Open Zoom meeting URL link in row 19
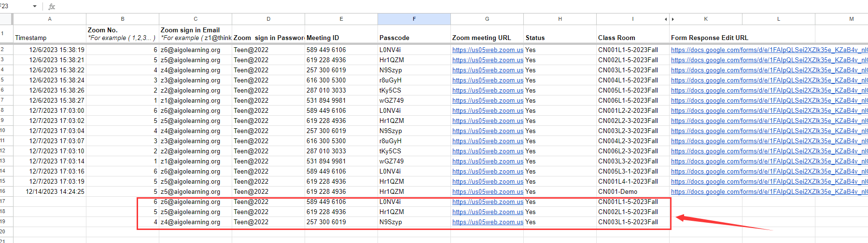 487,222
